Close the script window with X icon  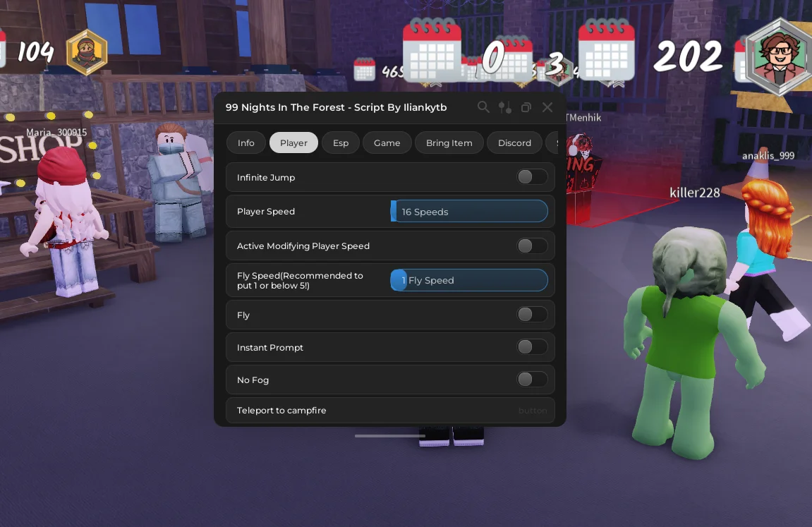tap(547, 107)
